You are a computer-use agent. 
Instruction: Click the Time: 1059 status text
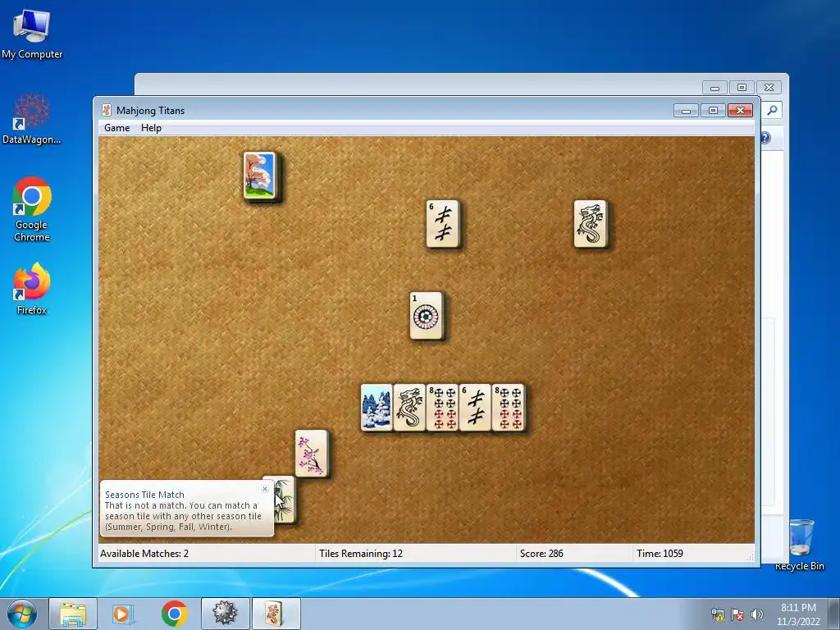660,554
